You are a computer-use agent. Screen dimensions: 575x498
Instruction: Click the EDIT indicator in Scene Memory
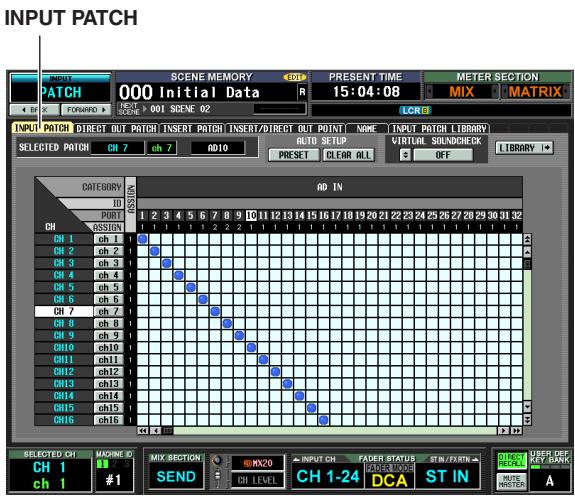click(294, 77)
